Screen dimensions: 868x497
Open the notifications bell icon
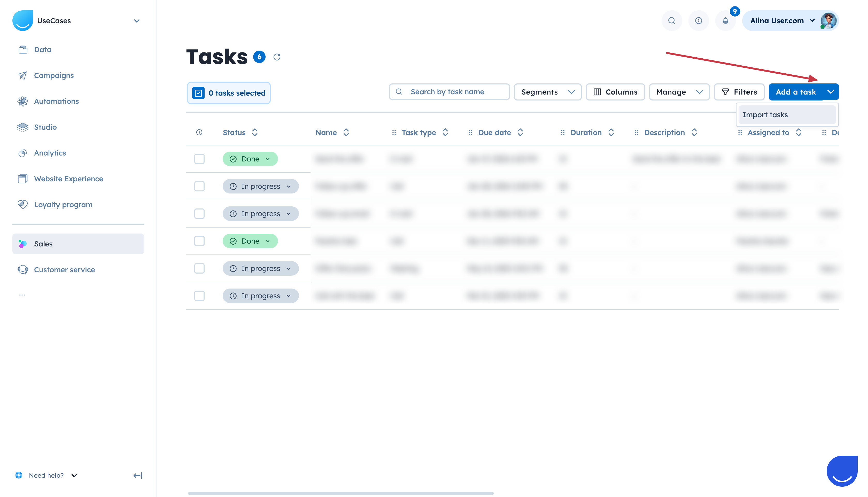tap(725, 21)
